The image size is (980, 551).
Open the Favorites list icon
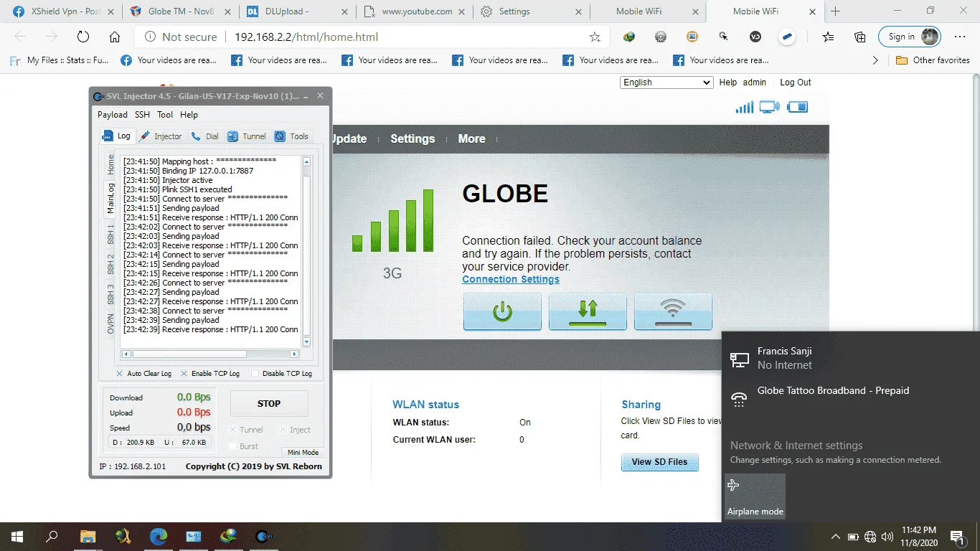tap(828, 37)
